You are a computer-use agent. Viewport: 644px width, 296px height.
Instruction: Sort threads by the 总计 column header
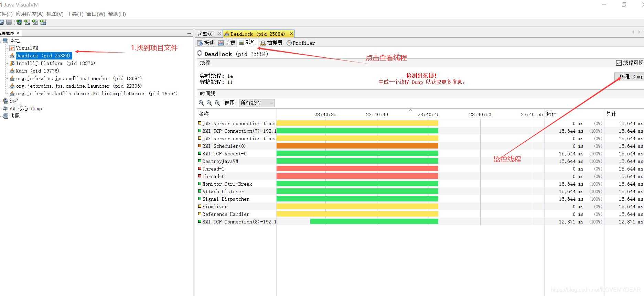point(624,114)
